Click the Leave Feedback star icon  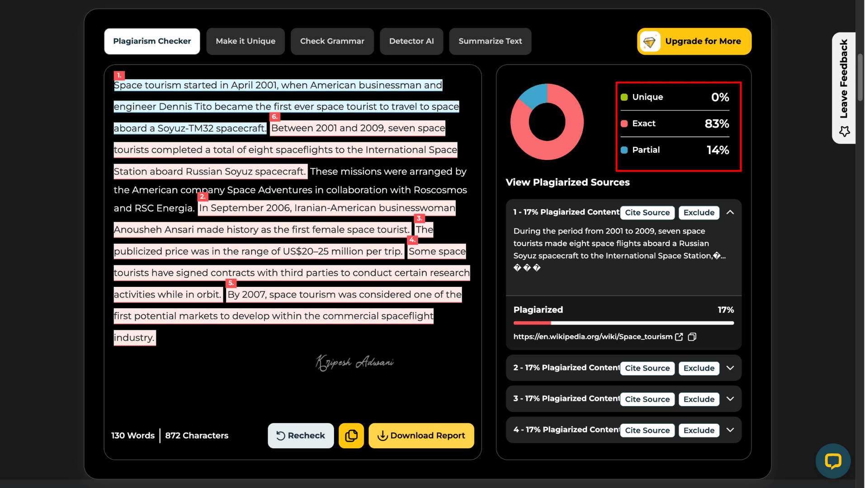pyautogui.click(x=844, y=131)
